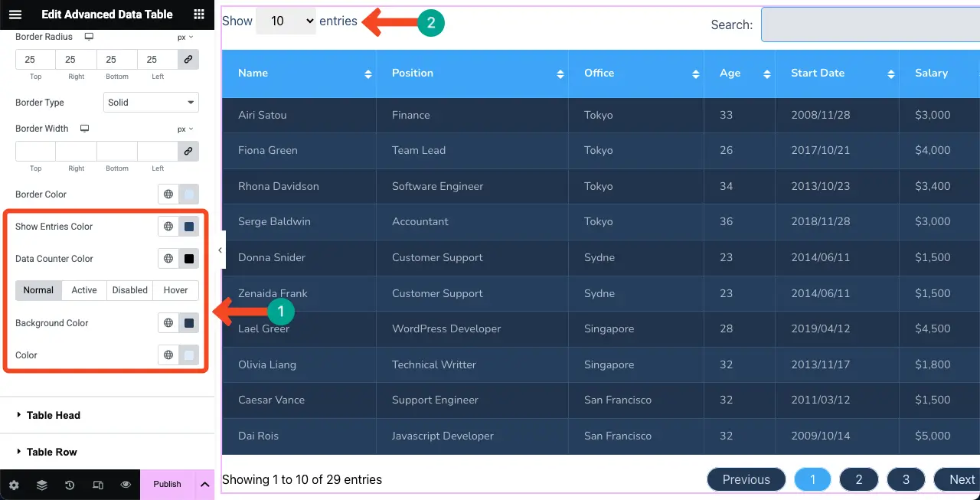The width and height of the screenshot is (980, 500).
Task: Click globe icon for Background Color
Action: tap(168, 323)
